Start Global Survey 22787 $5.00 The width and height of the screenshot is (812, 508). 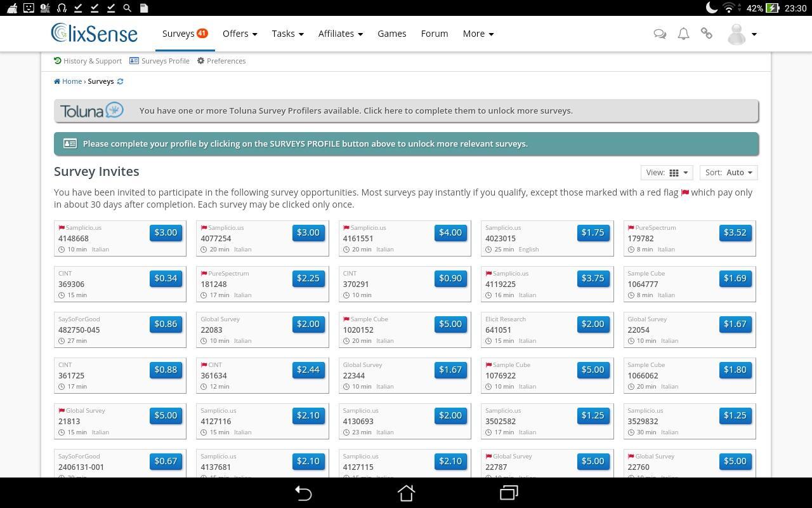(593, 461)
